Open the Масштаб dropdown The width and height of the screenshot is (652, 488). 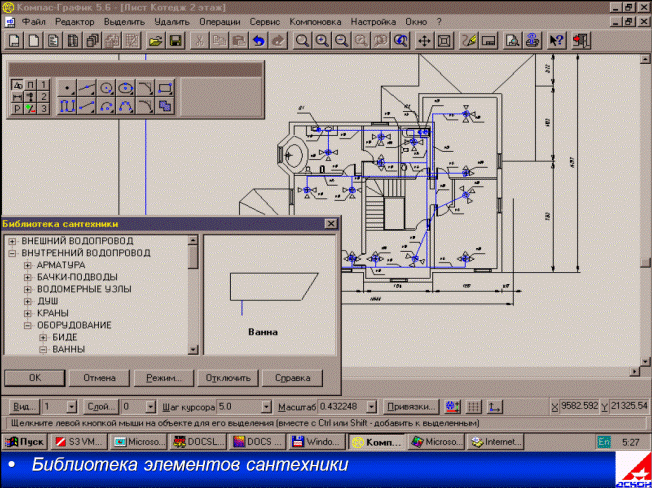click(372, 407)
